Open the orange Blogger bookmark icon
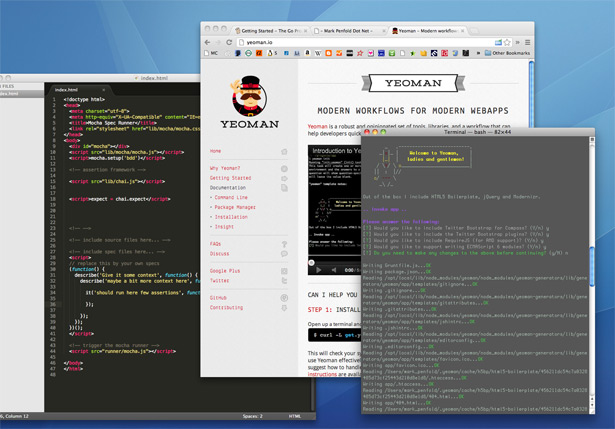This screenshot has height=429, width=615. (329, 53)
